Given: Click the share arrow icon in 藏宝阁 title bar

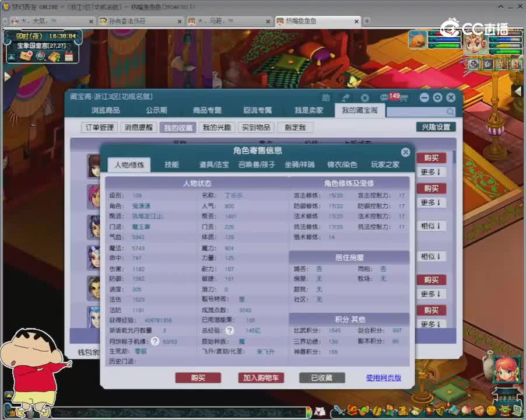Looking at the screenshot, I should [x=346, y=97].
